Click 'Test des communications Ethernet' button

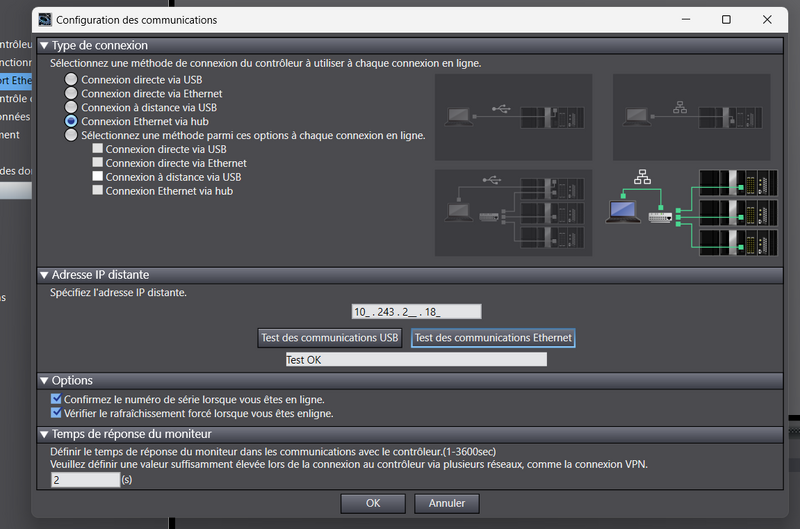493,338
